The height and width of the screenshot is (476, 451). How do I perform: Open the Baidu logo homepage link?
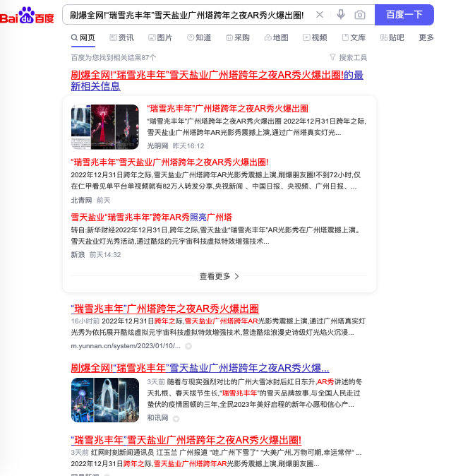pos(27,15)
